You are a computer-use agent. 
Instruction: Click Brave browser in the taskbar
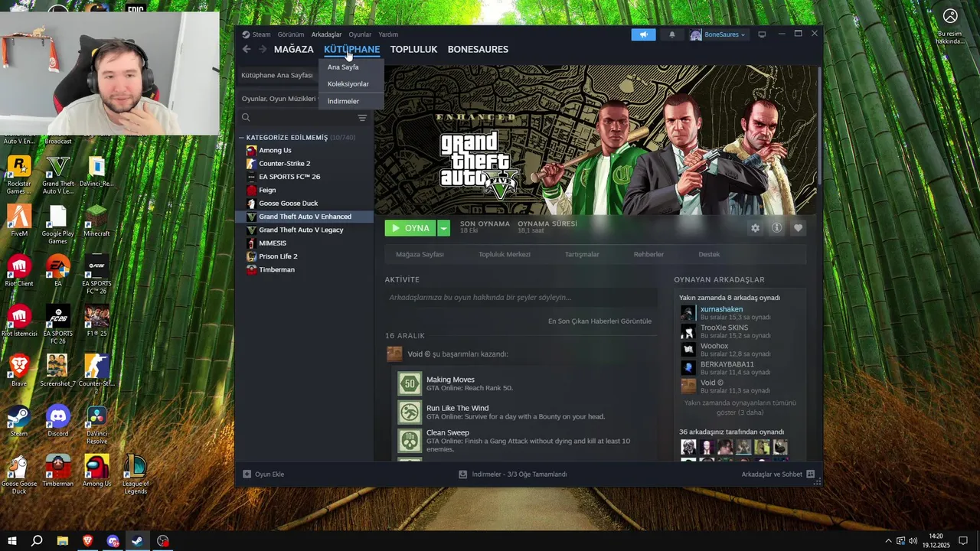pyautogui.click(x=87, y=541)
